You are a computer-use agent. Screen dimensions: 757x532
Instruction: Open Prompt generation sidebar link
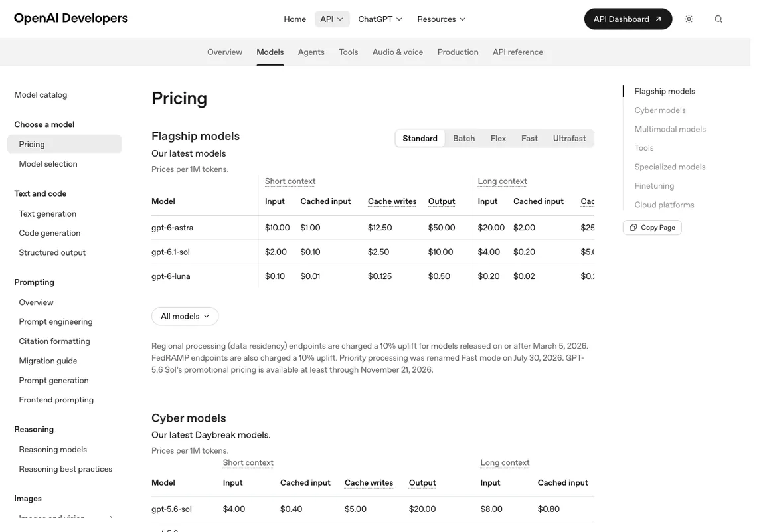(54, 380)
